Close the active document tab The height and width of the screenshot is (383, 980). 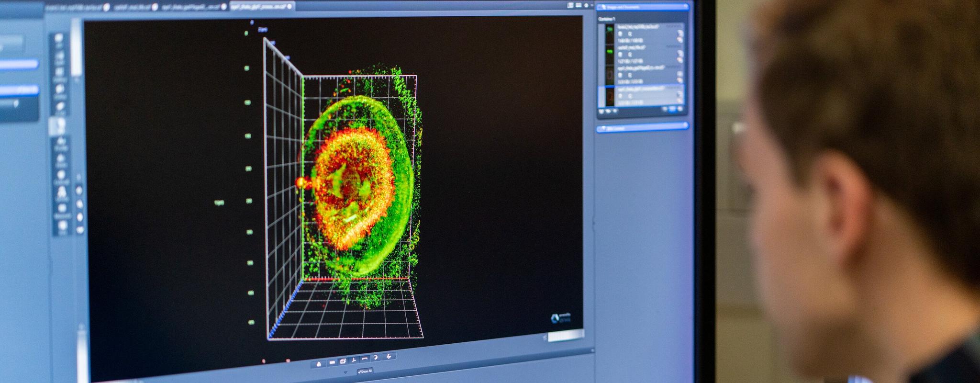click(x=289, y=7)
